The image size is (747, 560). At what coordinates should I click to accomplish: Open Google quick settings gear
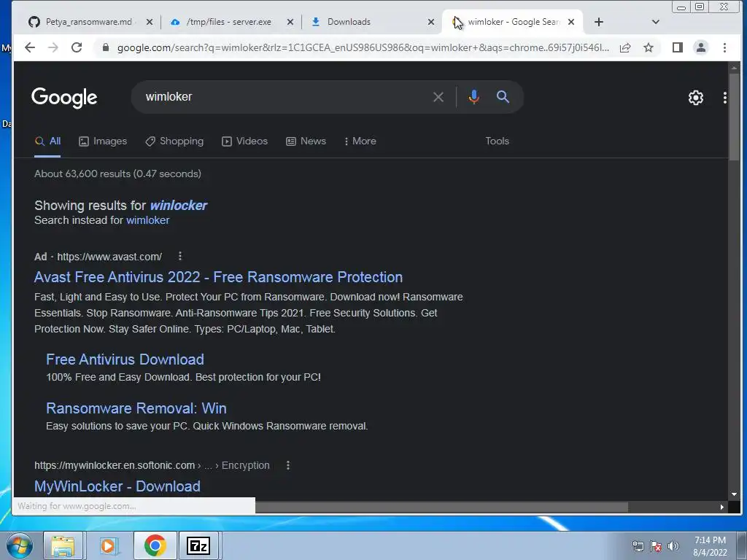(x=695, y=98)
